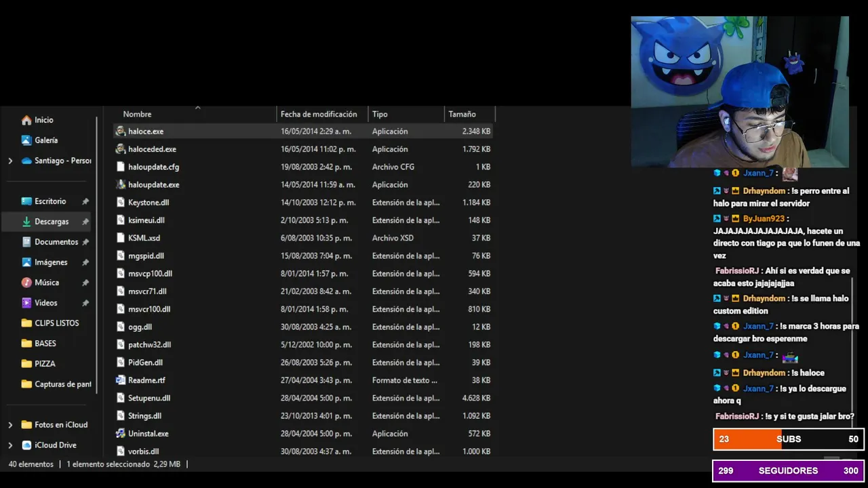This screenshot has height=488, width=868.
Task: Click the Videos icon in sidebar
Action: point(26,303)
